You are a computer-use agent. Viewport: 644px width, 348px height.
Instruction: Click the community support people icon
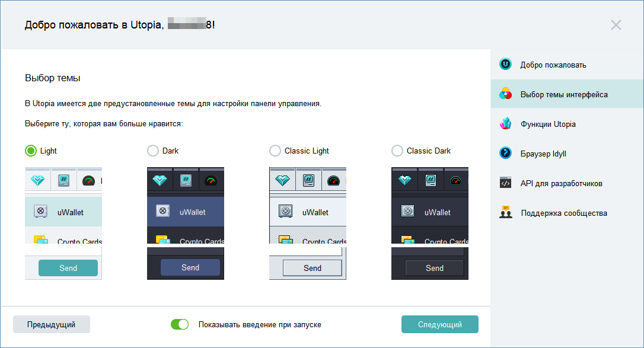[506, 212]
